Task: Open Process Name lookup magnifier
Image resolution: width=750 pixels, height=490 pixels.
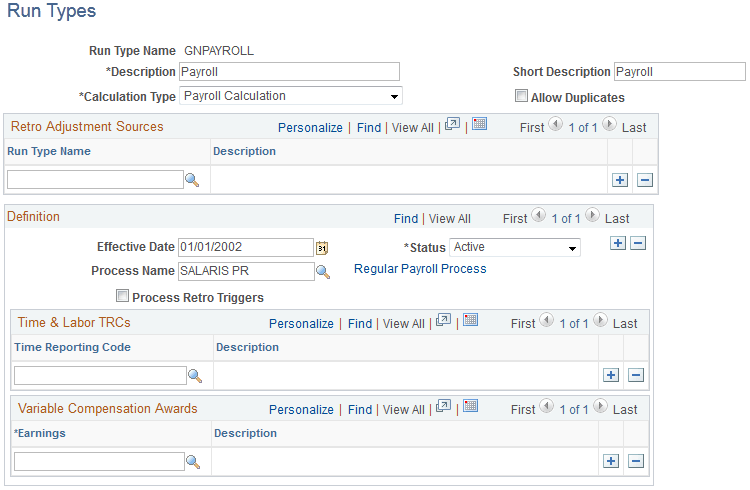Action: coord(323,272)
